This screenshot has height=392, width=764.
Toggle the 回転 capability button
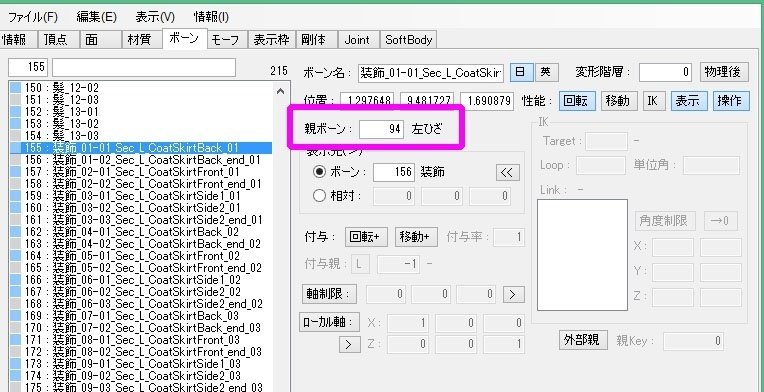click(577, 101)
